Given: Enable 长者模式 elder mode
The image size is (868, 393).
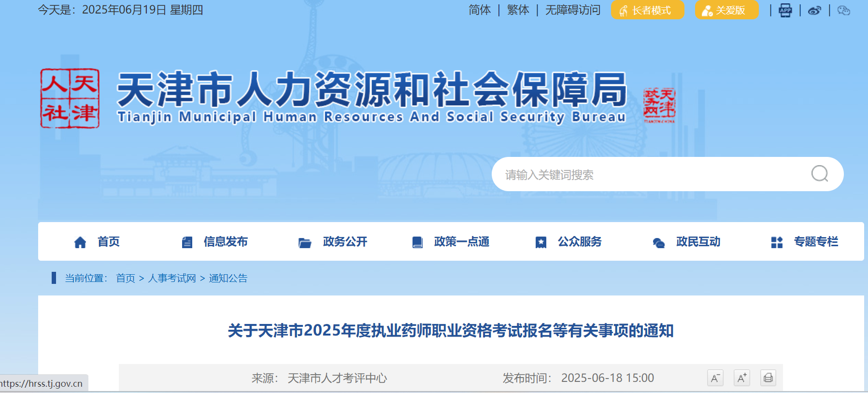Looking at the screenshot, I should (647, 10).
